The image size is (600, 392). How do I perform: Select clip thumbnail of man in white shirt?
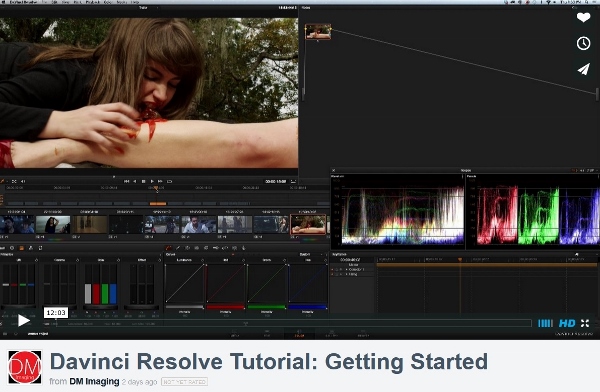click(x=198, y=225)
